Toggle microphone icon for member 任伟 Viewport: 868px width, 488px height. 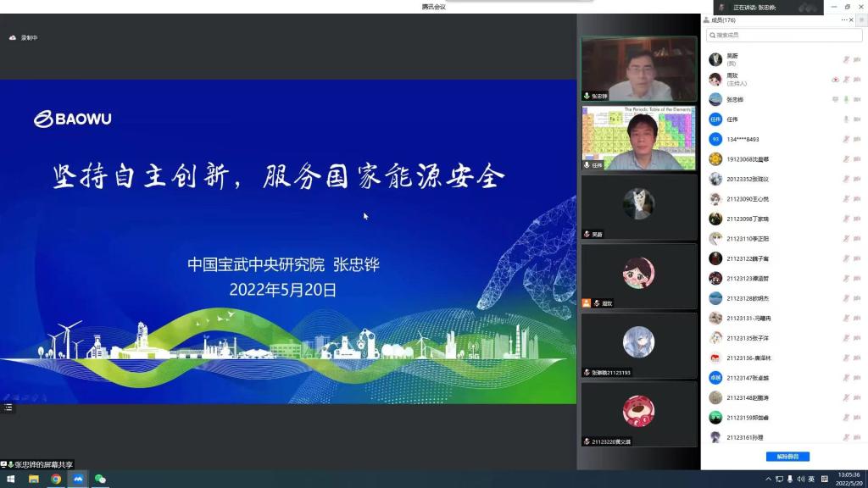click(846, 119)
